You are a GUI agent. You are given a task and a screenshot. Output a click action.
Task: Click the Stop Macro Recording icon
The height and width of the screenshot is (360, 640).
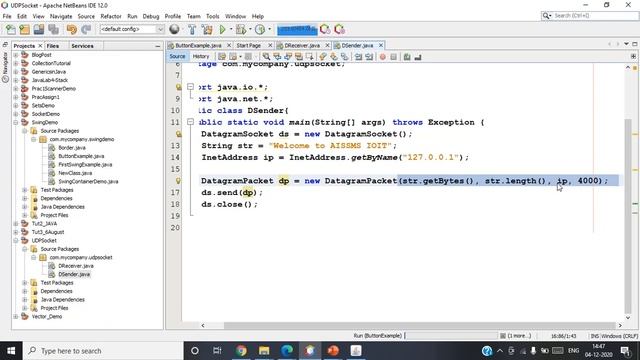pos(393,57)
